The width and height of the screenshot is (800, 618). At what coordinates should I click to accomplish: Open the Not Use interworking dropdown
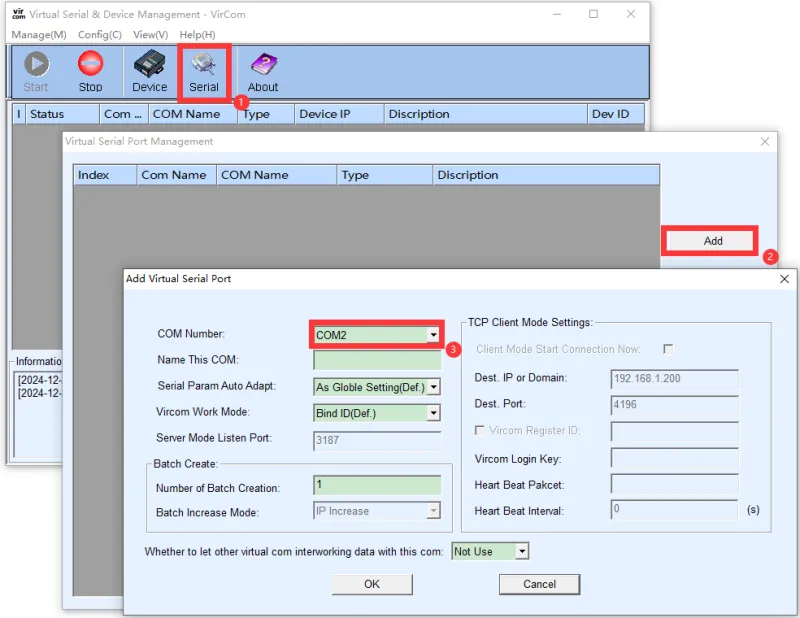point(521,550)
